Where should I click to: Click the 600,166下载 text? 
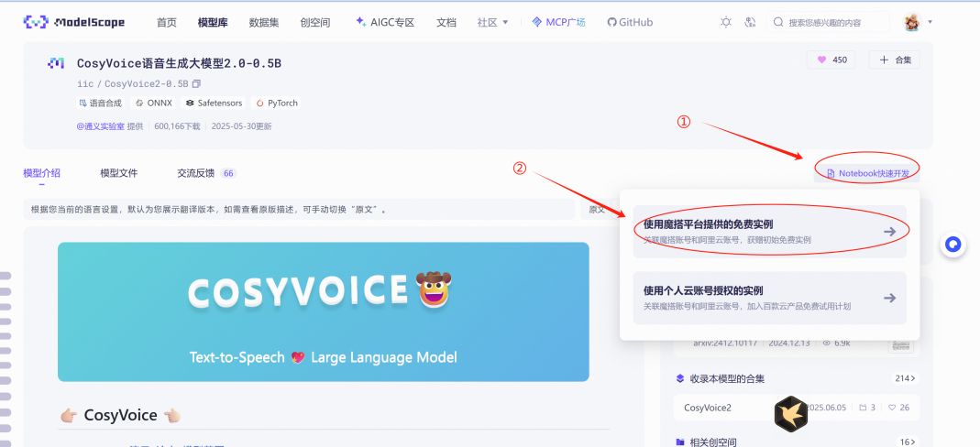tap(177, 126)
